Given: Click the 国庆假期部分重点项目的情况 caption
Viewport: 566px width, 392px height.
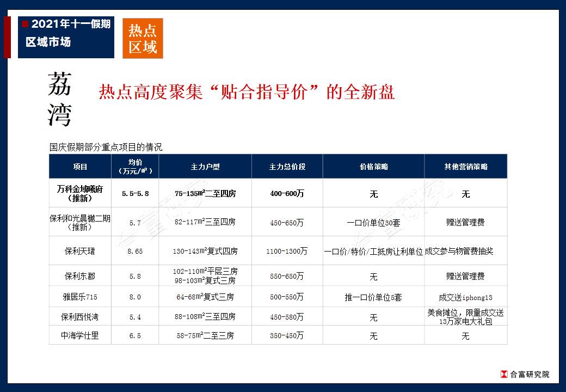Looking at the screenshot, I should [106, 147].
